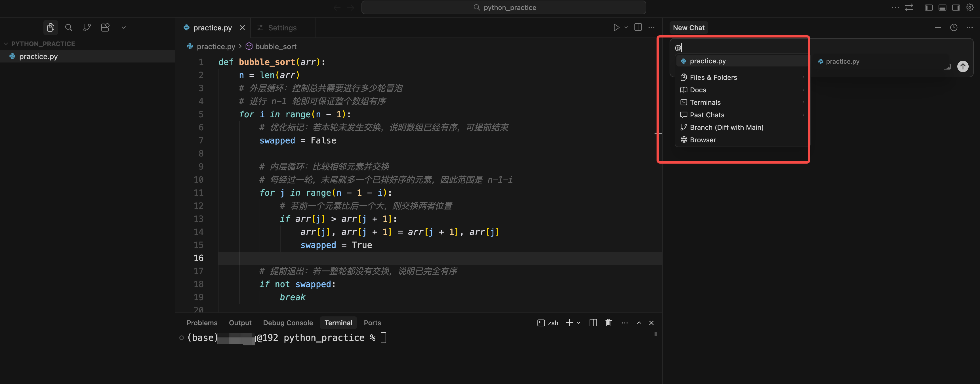Toggle the bottom panel visibility

coord(942,8)
